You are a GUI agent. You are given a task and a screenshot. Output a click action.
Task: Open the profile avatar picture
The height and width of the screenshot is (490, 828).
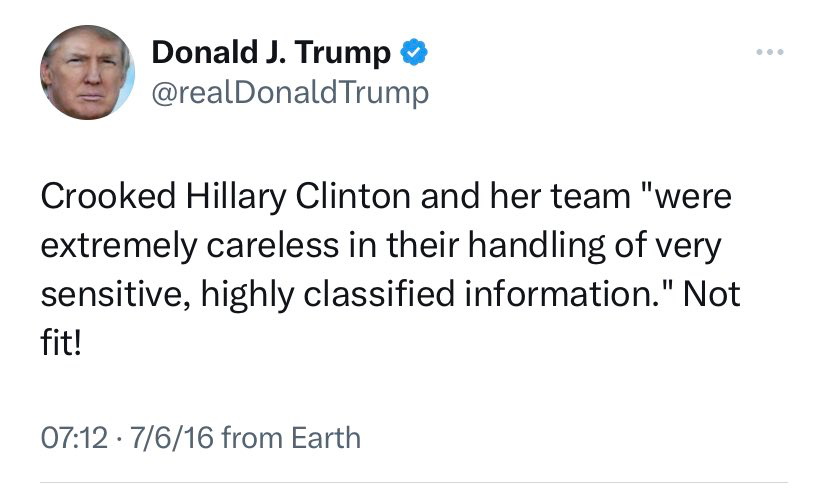click(86, 73)
